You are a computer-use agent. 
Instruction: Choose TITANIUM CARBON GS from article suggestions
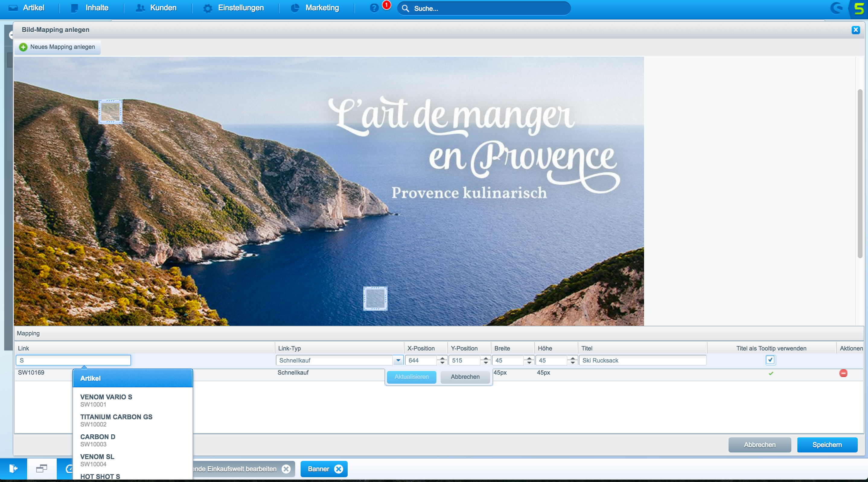tap(116, 420)
